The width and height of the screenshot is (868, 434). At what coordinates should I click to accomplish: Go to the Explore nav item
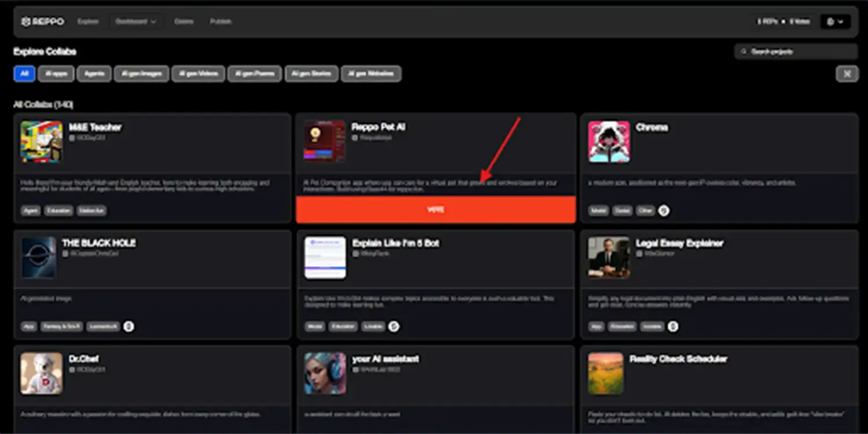pyautogui.click(x=88, y=22)
